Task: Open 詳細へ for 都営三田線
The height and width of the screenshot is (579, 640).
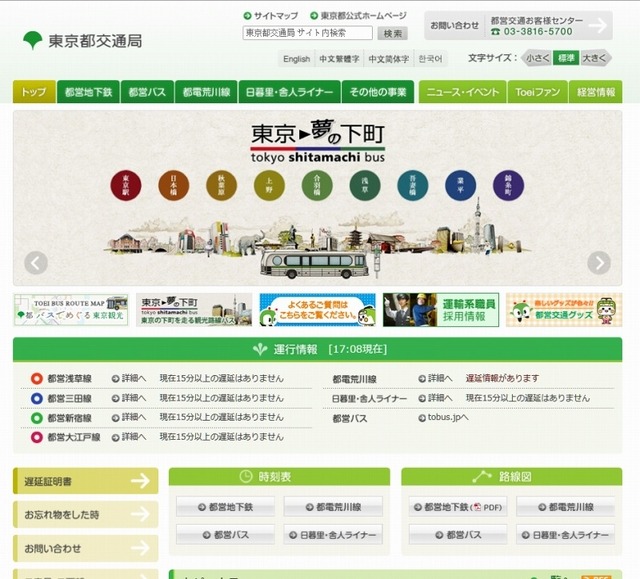Action: tap(129, 398)
